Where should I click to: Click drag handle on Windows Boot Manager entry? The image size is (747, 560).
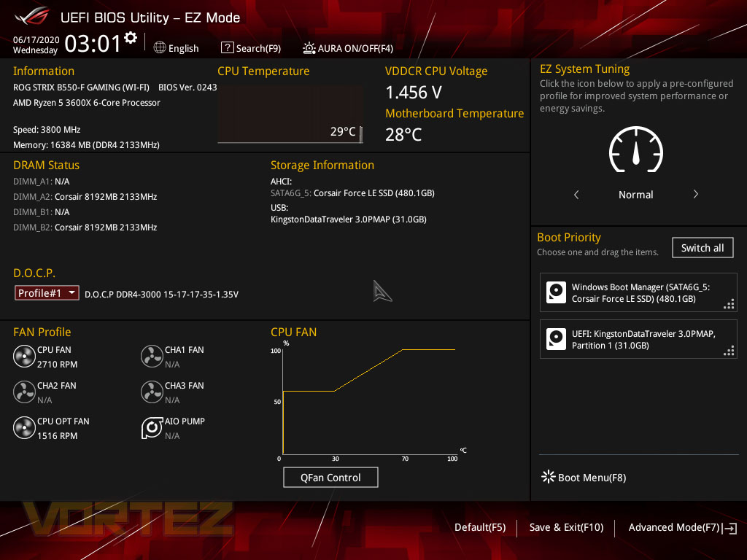[729, 304]
